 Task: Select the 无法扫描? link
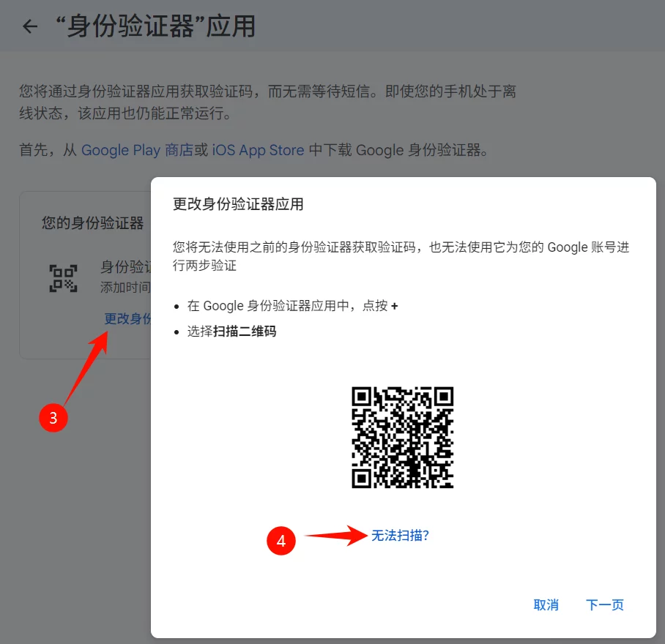coord(401,536)
